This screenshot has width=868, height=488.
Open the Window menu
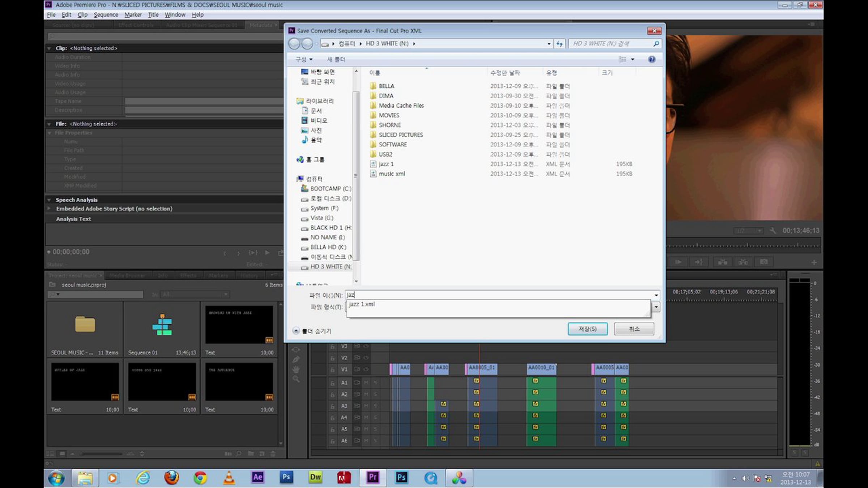(x=175, y=15)
